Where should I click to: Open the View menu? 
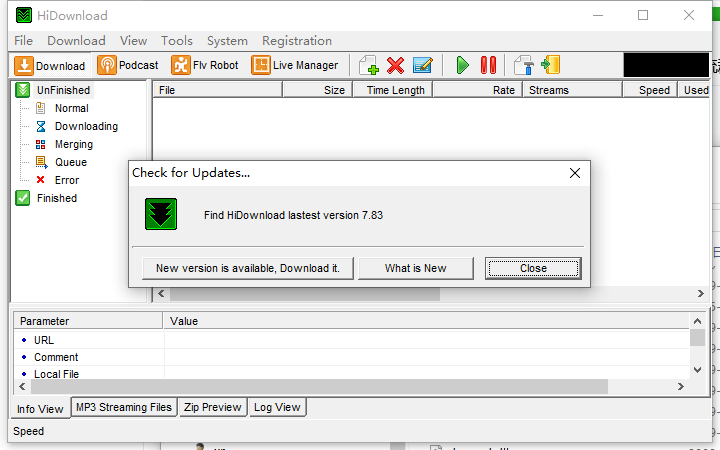pyautogui.click(x=134, y=40)
